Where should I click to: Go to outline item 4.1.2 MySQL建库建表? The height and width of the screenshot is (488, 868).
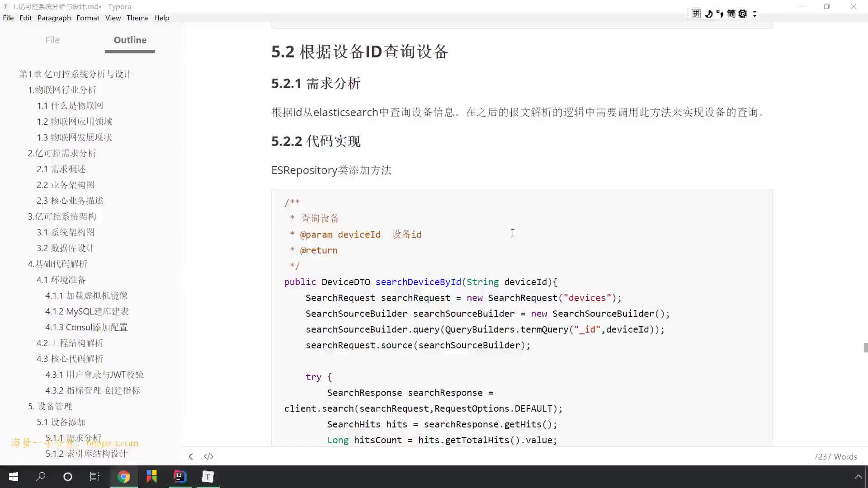click(x=87, y=311)
